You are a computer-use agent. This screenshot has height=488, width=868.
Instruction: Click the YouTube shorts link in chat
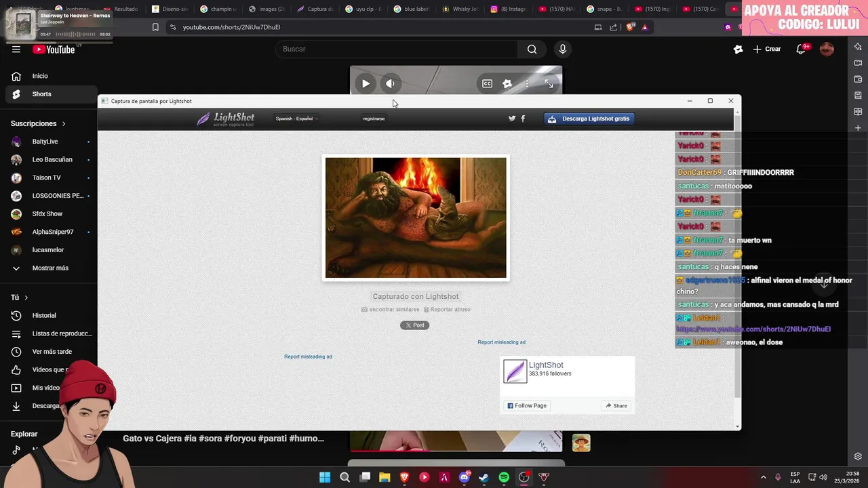(x=753, y=329)
